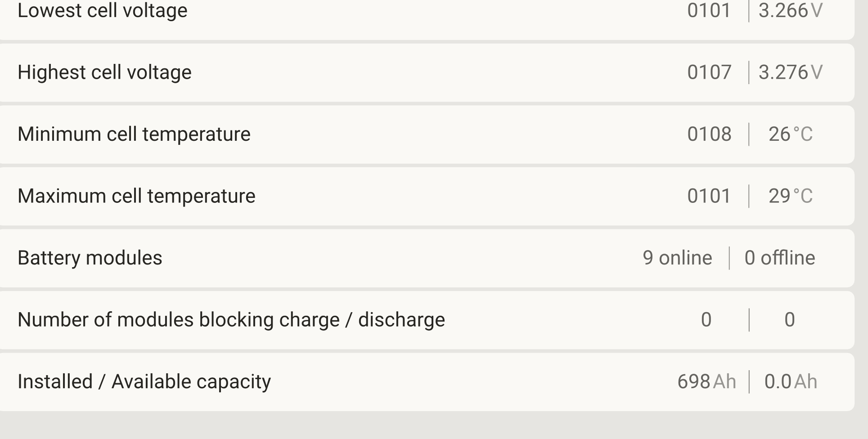Select the Lowest cell voltage row label
The width and height of the screenshot is (868, 439).
[102, 10]
